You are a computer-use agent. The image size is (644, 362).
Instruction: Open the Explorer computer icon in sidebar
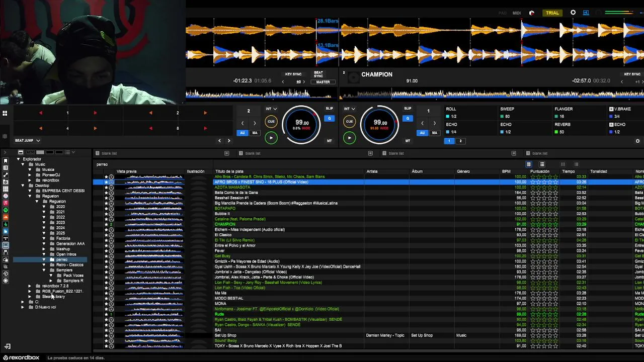click(6, 245)
